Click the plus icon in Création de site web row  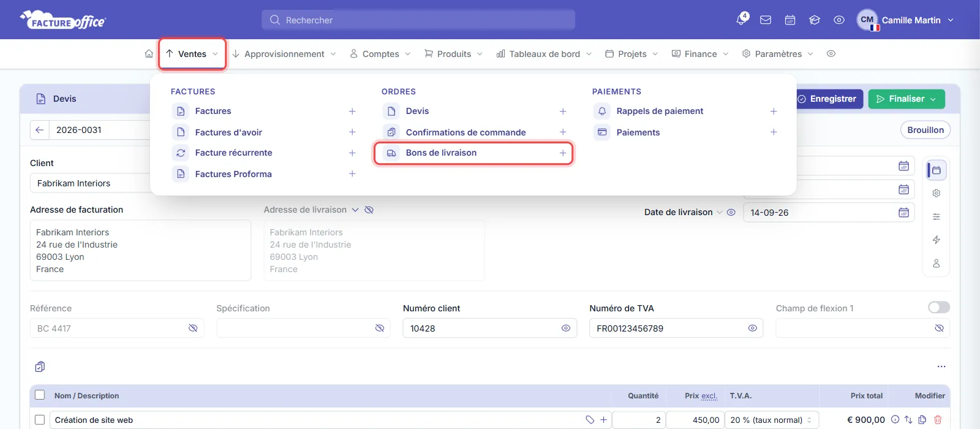pyautogui.click(x=603, y=420)
